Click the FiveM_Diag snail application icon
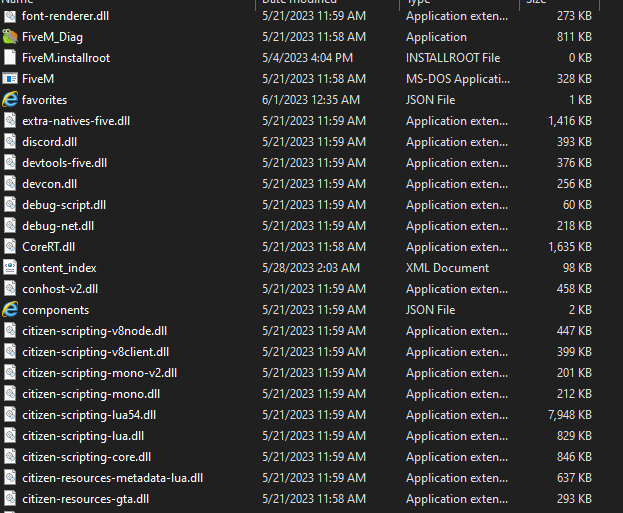The width and height of the screenshot is (623, 513). point(10,37)
